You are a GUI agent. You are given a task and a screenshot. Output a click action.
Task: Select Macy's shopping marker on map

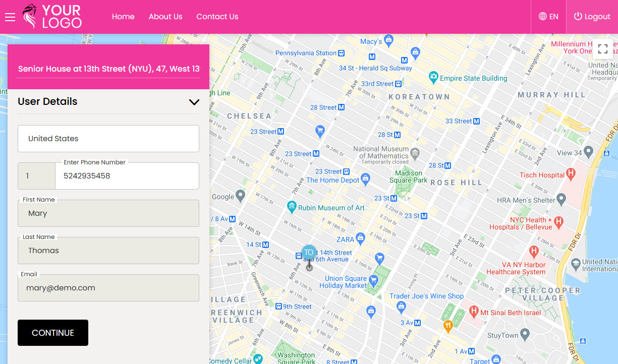[x=388, y=39]
